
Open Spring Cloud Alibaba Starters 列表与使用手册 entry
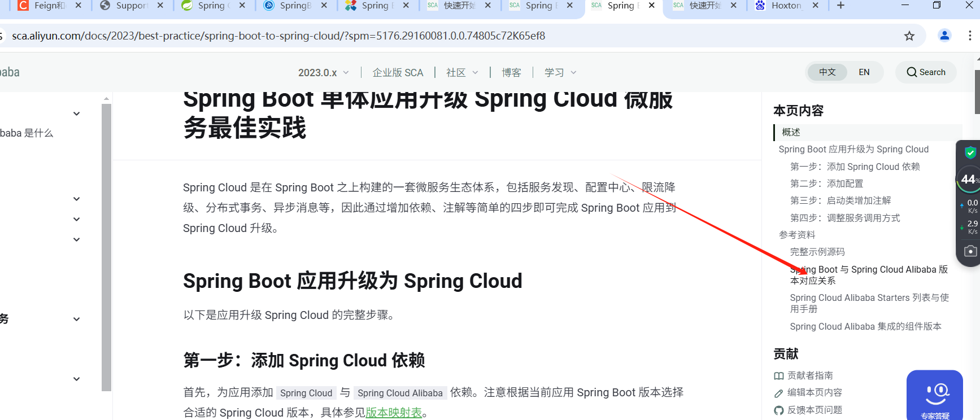click(x=869, y=303)
